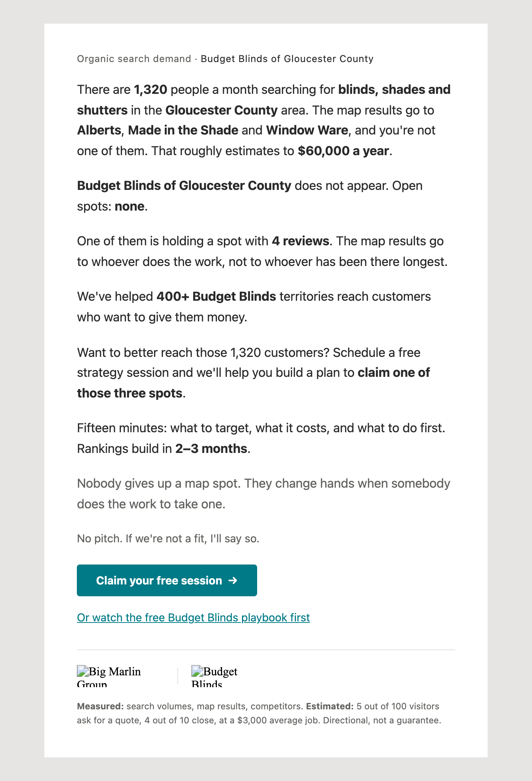
Task: Click the bold $60,000 a year estimate
Action: [343, 151]
